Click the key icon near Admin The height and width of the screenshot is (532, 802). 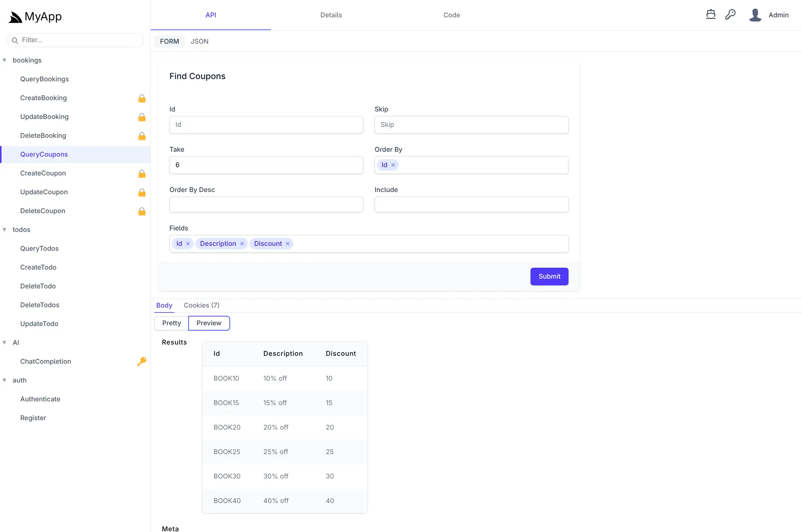coord(731,14)
